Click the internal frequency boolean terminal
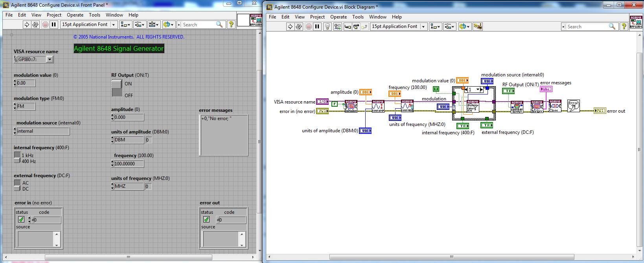The width and height of the screenshot is (644, 263). pyautogui.click(x=462, y=126)
